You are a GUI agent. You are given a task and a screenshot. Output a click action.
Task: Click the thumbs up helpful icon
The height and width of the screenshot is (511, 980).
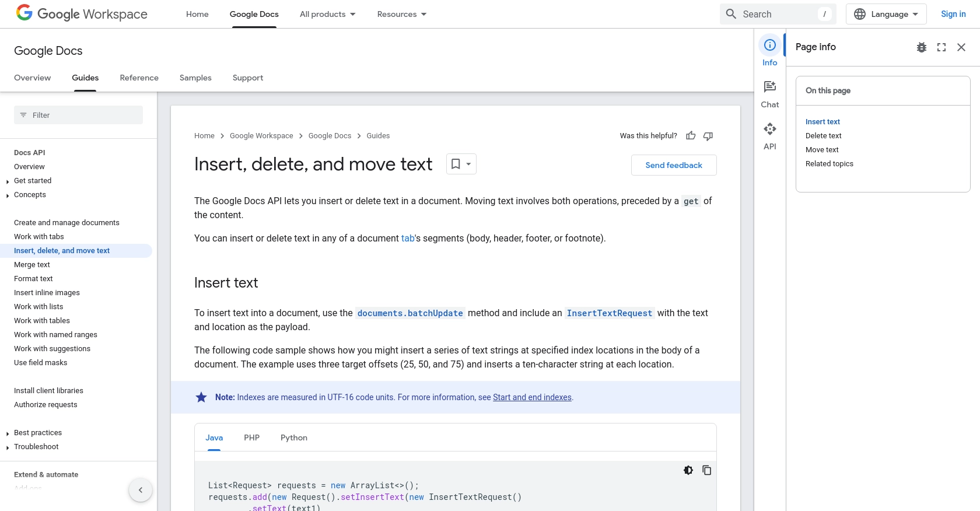691,136
